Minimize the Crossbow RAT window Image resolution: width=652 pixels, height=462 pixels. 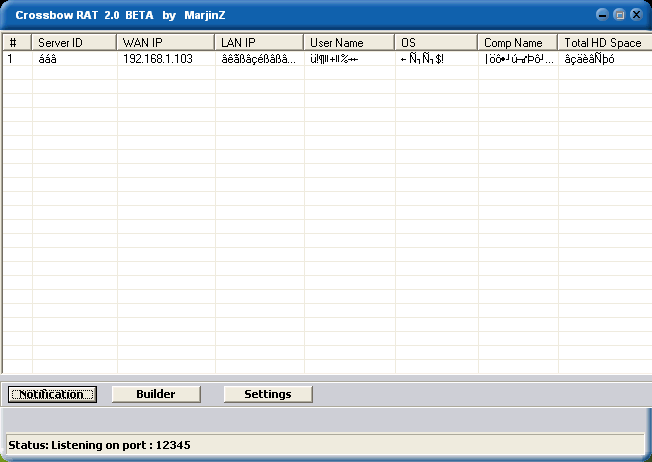point(603,15)
